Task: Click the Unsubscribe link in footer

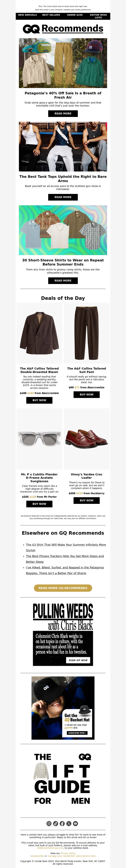Action: (37, 856)
